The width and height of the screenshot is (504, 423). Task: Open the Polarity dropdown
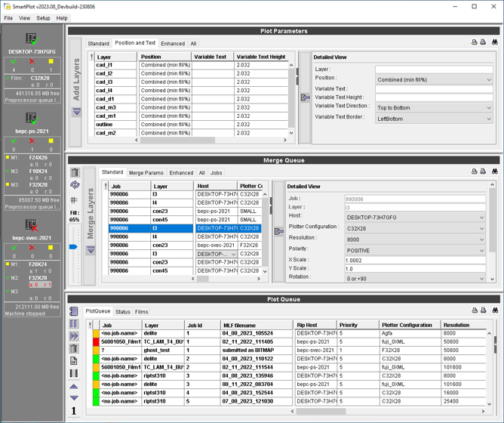415,251
